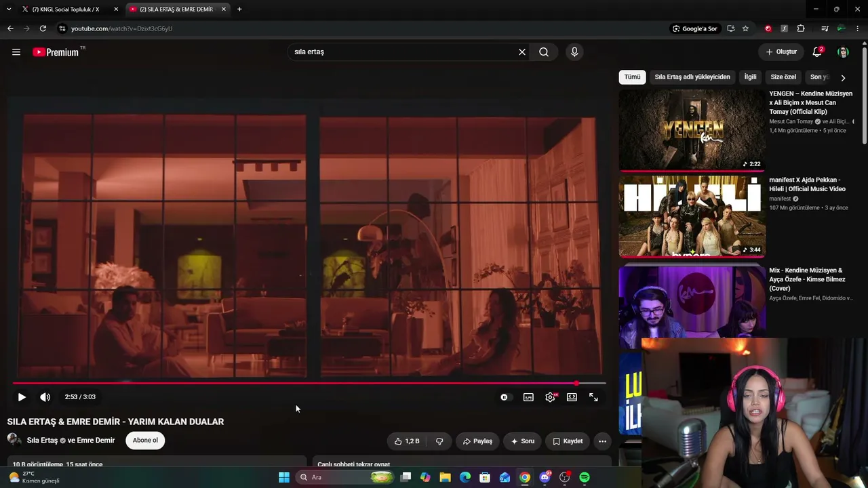Open Microsoft Edge from taskbar
The image size is (868, 488).
465,477
